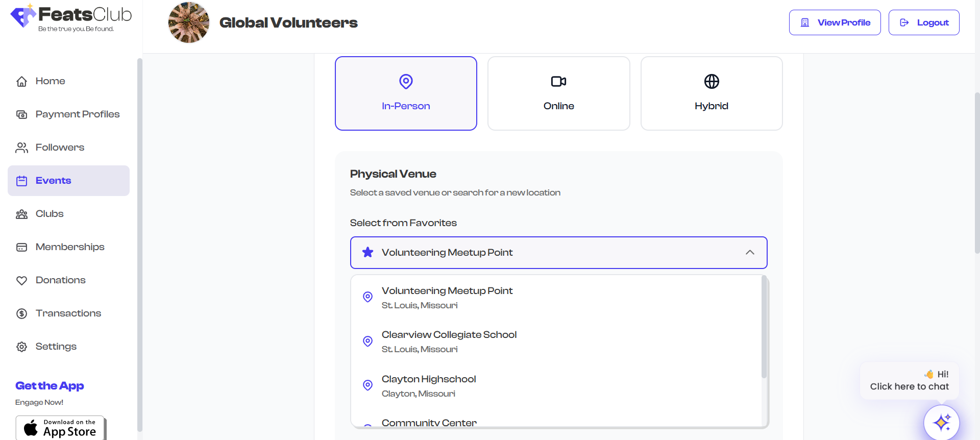The width and height of the screenshot is (980, 440).
Task: Navigate to Donations
Action: pyautogui.click(x=68, y=280)
